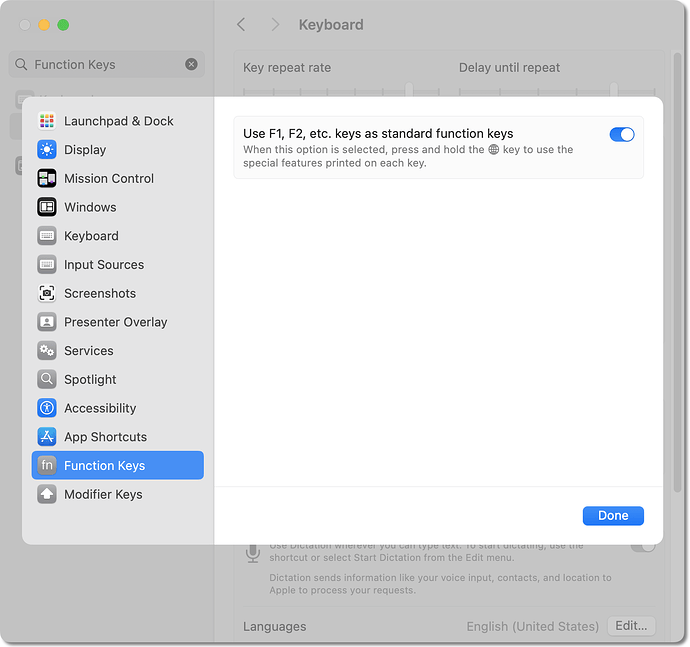This screenshot has height=647, width=690.
Task: Click the Screenshots camera icon
Action: tap(47, 293)
